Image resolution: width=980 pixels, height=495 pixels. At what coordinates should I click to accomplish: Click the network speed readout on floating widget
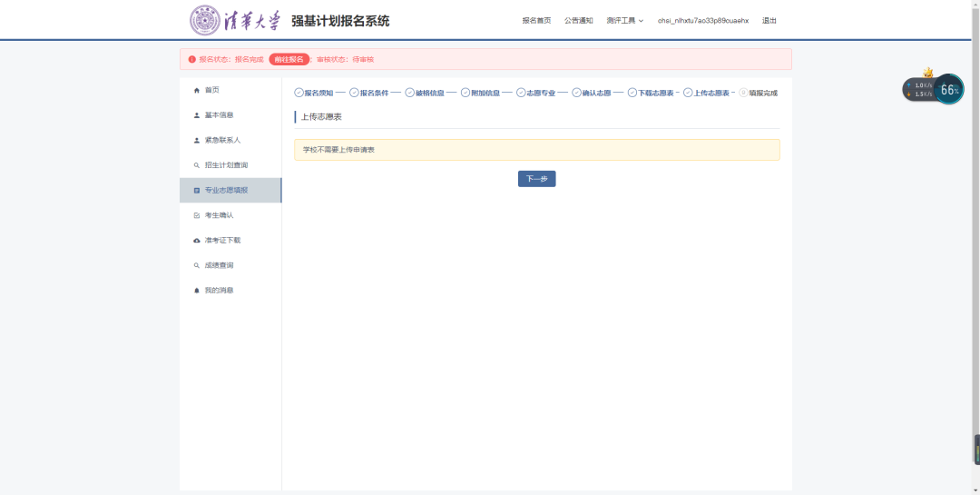click(x=919, y=90)
